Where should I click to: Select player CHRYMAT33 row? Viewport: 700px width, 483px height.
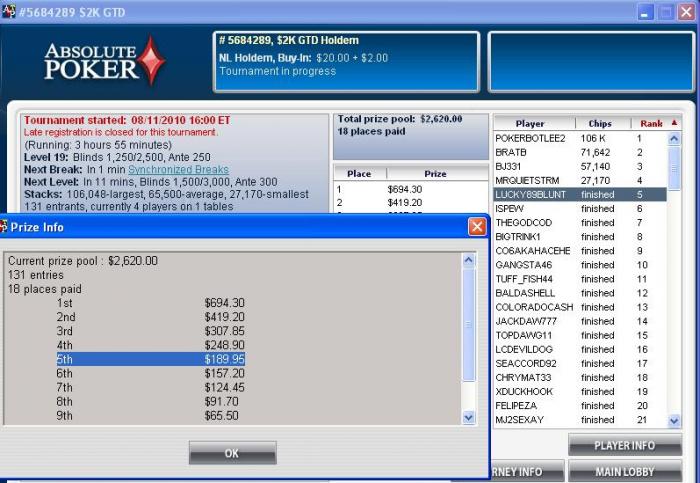coord(580,377)
